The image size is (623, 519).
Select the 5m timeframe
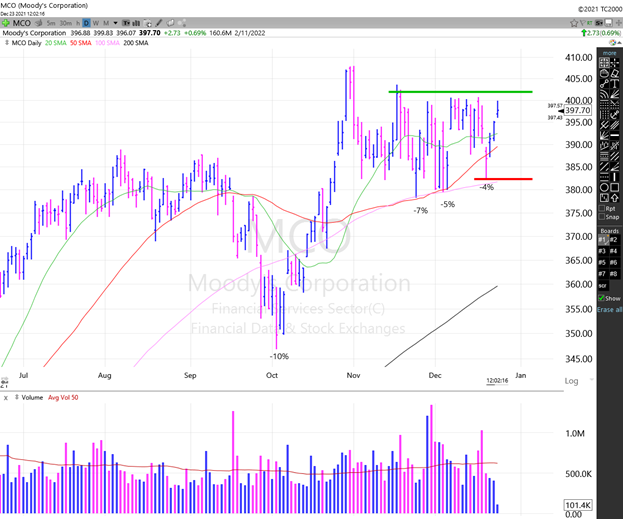pyautogui.click(x=51, y=23)
